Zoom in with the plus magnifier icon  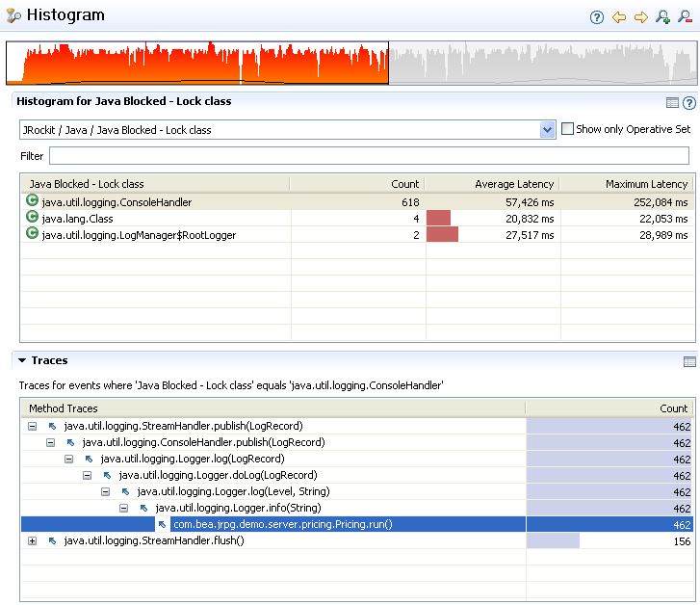click(663, 17)
